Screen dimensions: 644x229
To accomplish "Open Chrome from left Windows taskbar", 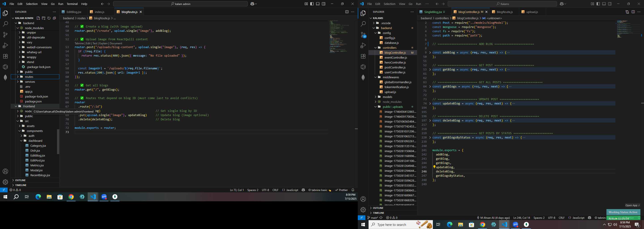I will (71, 197).
